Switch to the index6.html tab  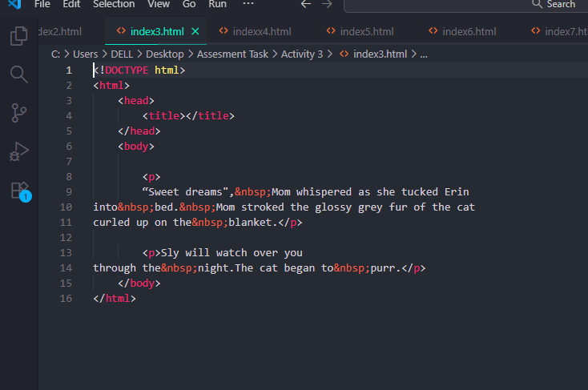click(469, 32)
